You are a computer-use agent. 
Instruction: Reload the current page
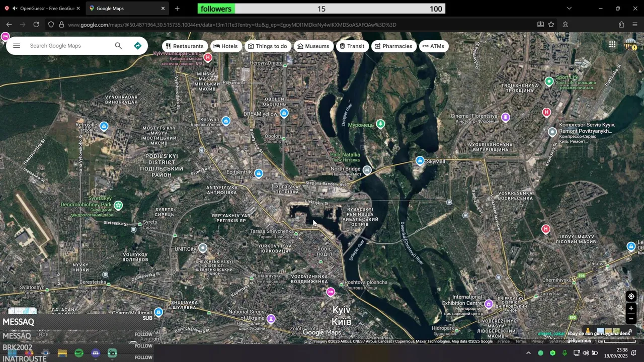point(36,25)
